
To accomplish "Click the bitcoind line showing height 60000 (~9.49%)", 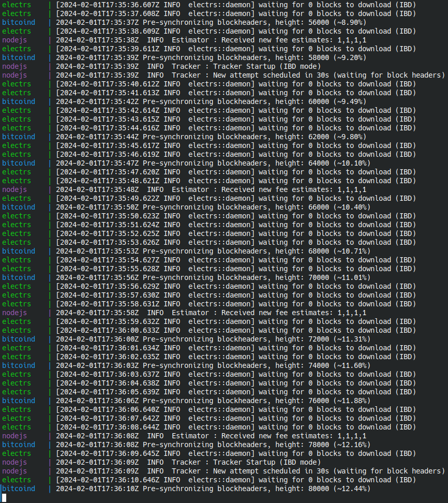I will coord(184,101).
